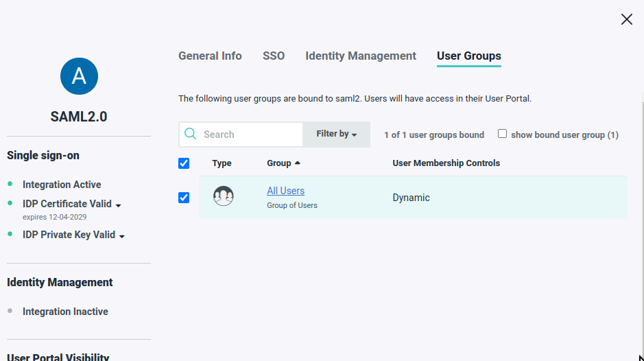Image resolution: width=644 pixels, height=361 pixels.
Task: Click the Type column header
Action: [x=222, y=163]
